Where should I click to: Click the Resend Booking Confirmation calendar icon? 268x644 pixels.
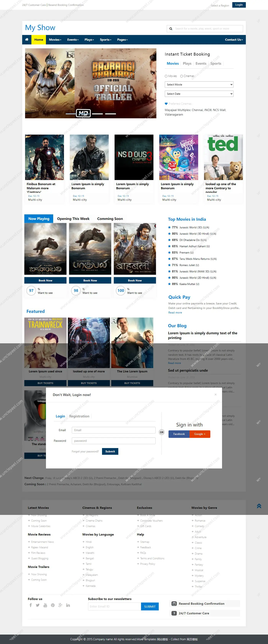174,604
